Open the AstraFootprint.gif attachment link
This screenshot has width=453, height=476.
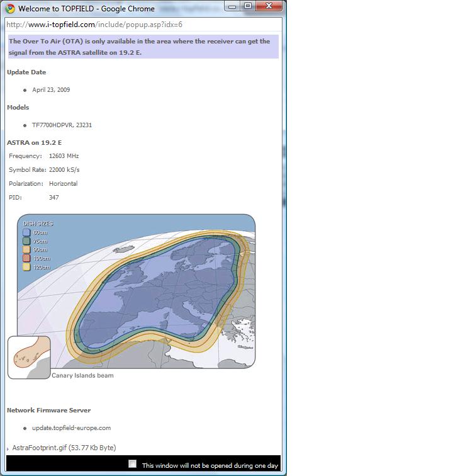point(64,448)
